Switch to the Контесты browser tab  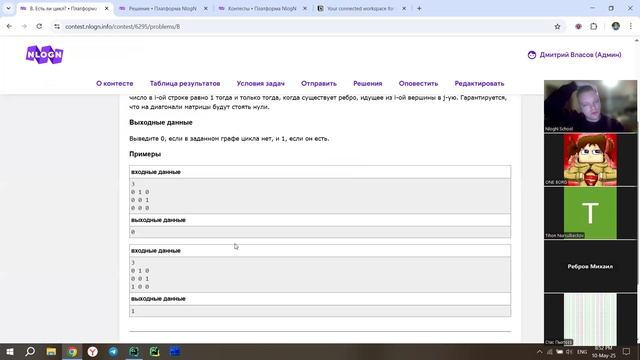tap(261, 9)
